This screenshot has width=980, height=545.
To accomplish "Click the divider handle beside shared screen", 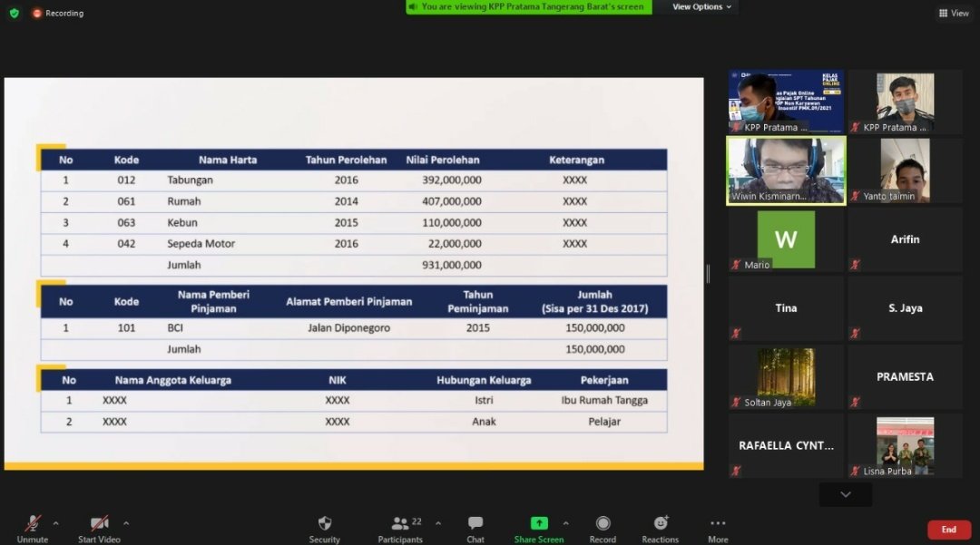I will coord(708,273).
